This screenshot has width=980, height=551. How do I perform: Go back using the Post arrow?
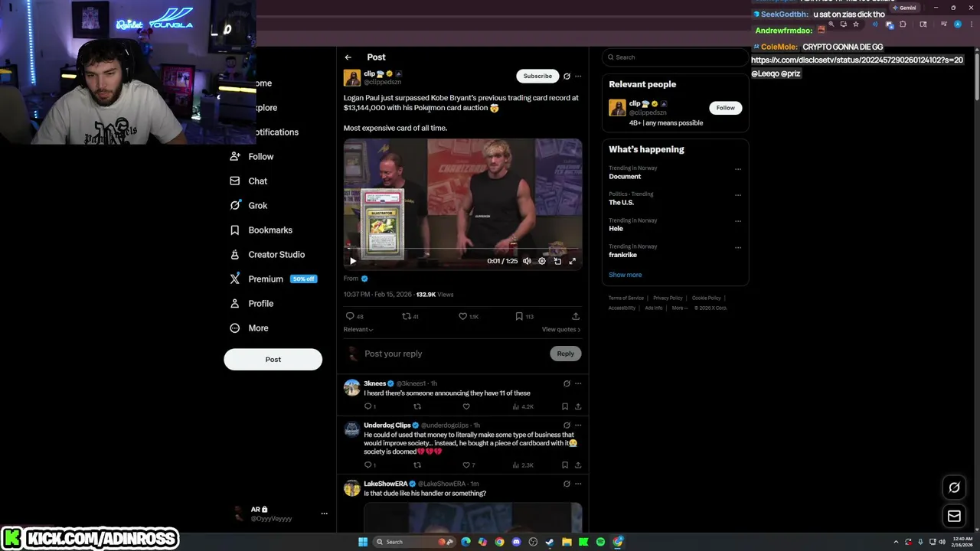348,57
